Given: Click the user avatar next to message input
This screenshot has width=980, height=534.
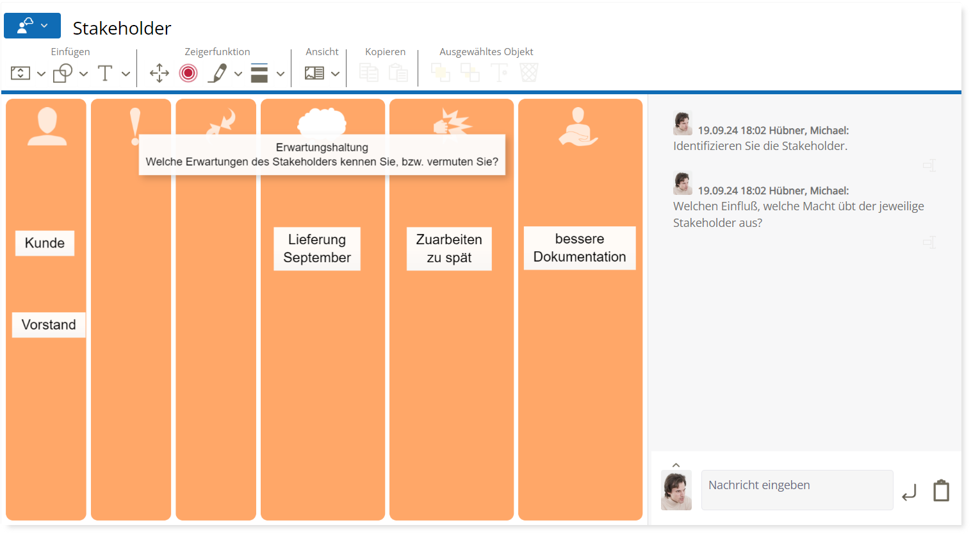Looking at the screenshot, I should (676, 490).
